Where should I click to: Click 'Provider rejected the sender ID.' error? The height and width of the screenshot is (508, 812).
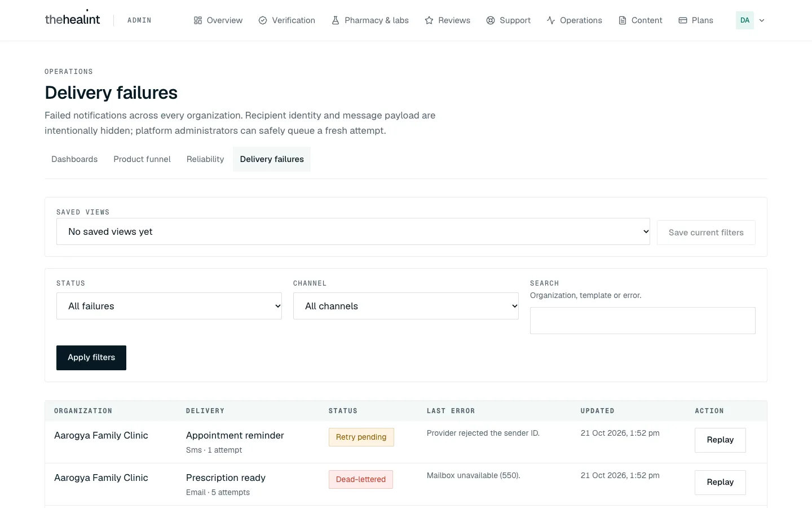tap(483, 433)
